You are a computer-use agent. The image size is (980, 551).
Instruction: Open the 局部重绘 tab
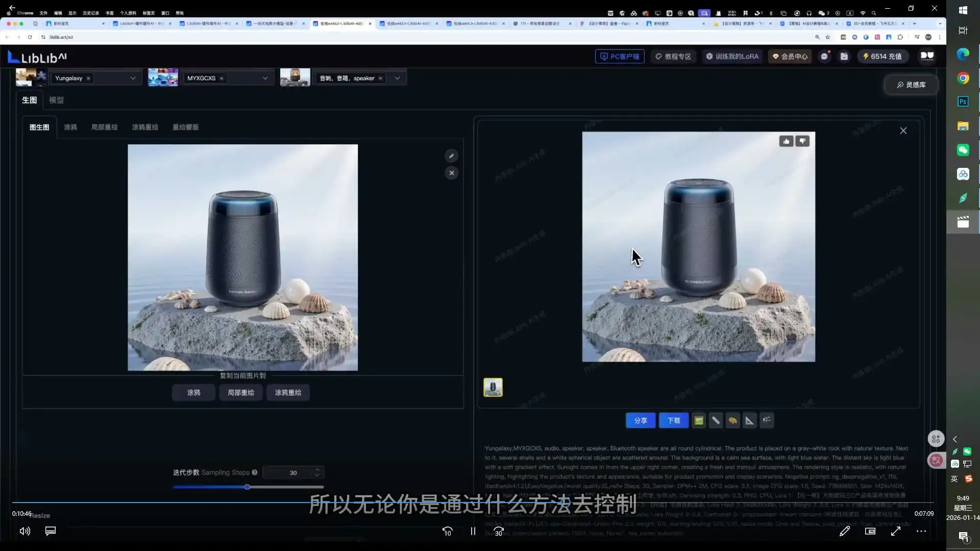104,127
